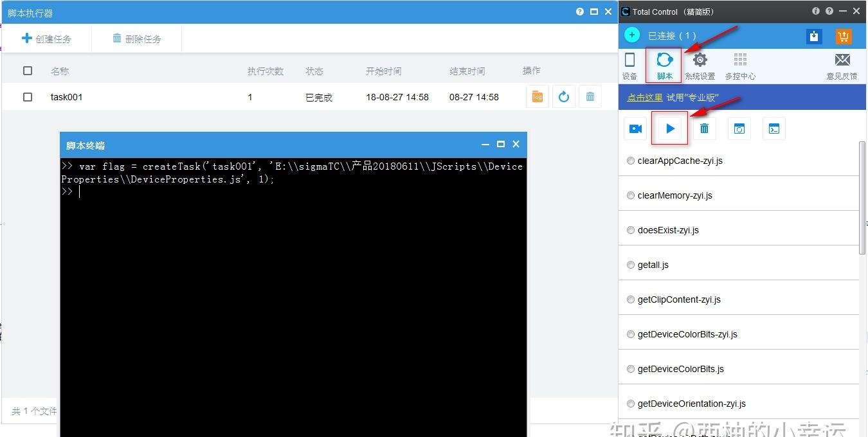
Task: Click the 脚本执行器 help question icon
Action: [580, 12]
